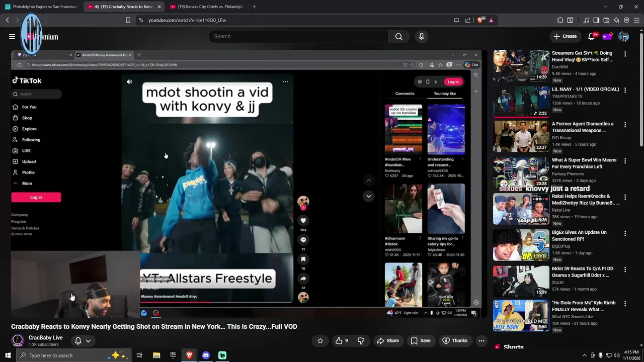Switch to Kansas City Chiefs vs Philadelphia tab

(x=206, y=7)
